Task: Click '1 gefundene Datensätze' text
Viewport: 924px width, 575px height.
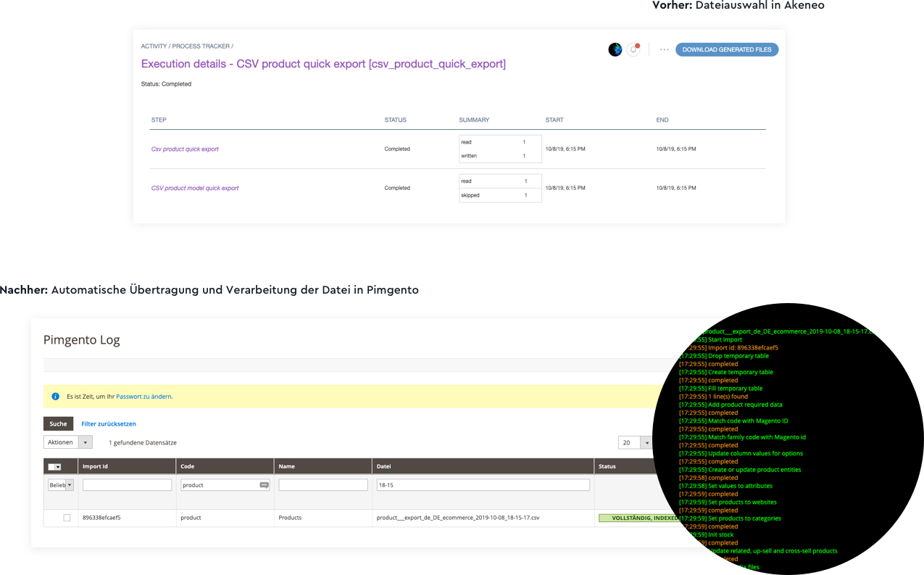Action: tap(143, 442)
